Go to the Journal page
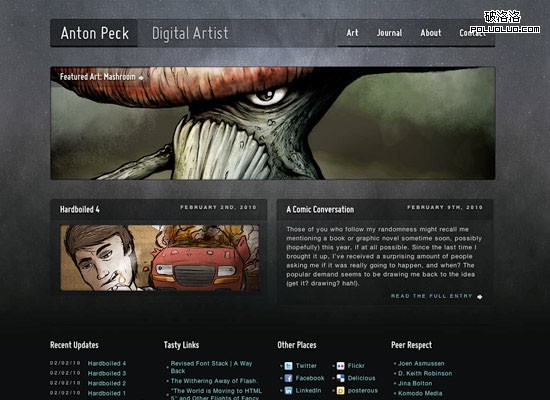 389,33
